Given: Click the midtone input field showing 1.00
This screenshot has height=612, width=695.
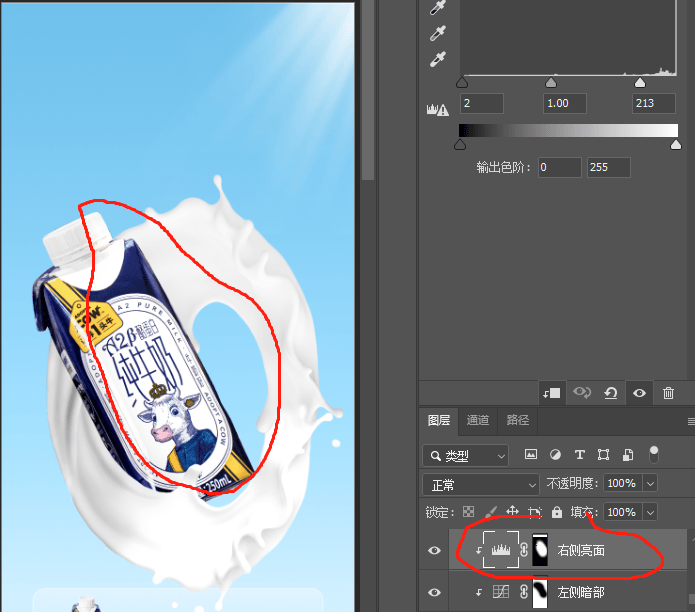Looking at the screenshot, I should pyautogui.click(x=565, y=103).
